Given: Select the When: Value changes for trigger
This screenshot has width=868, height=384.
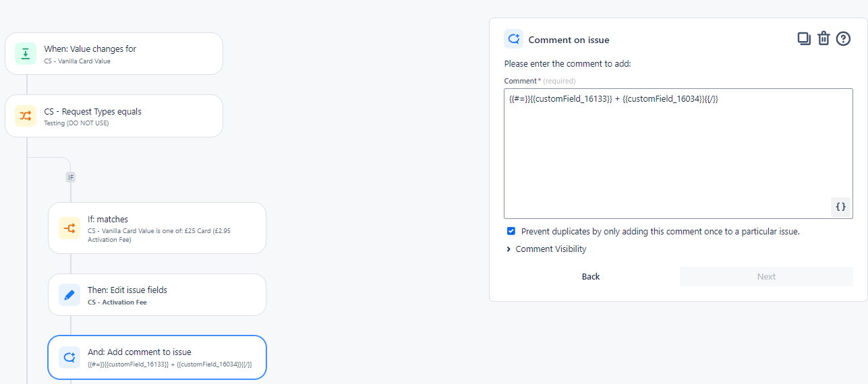Looking at the screenshot, I should coord(114,53).
